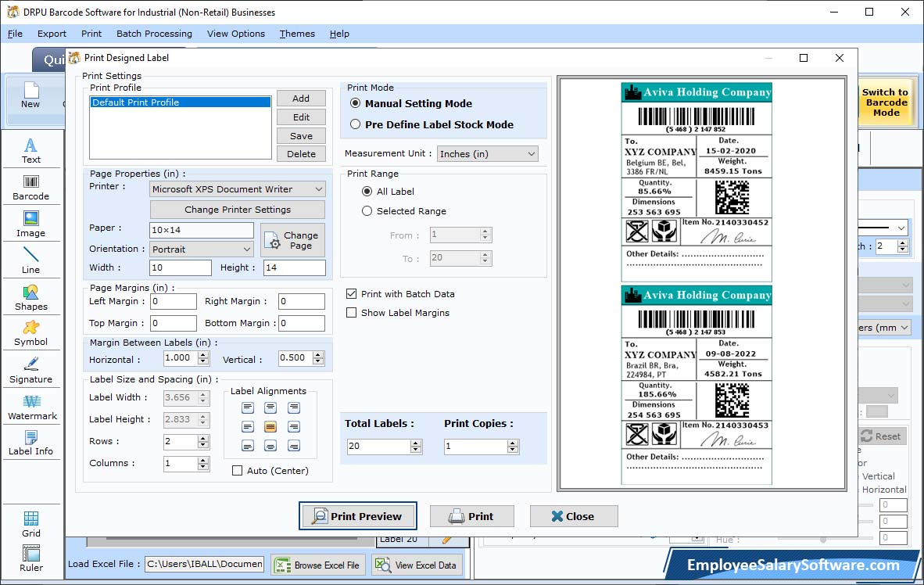This screenshot has width=924, height=585.
Task: Open the Batch Processing menu
Action: tap(155, 34)
